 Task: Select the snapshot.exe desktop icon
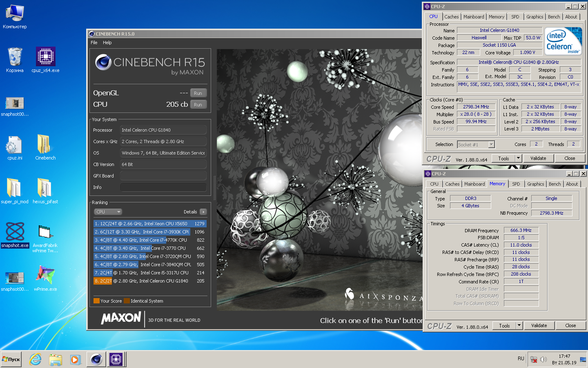pyautogui.click(x=15, y=235)
